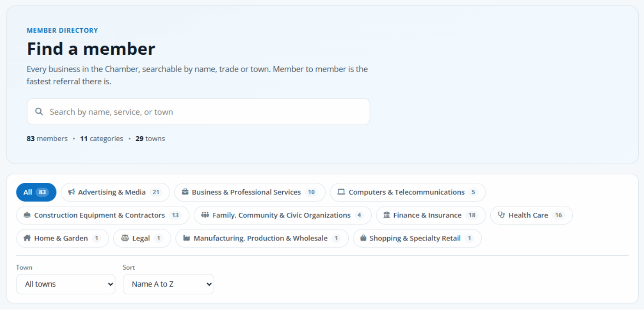Show Finance & Insurance members via label
This screenshot has width=644, height=310.
[x=427, y=215]
